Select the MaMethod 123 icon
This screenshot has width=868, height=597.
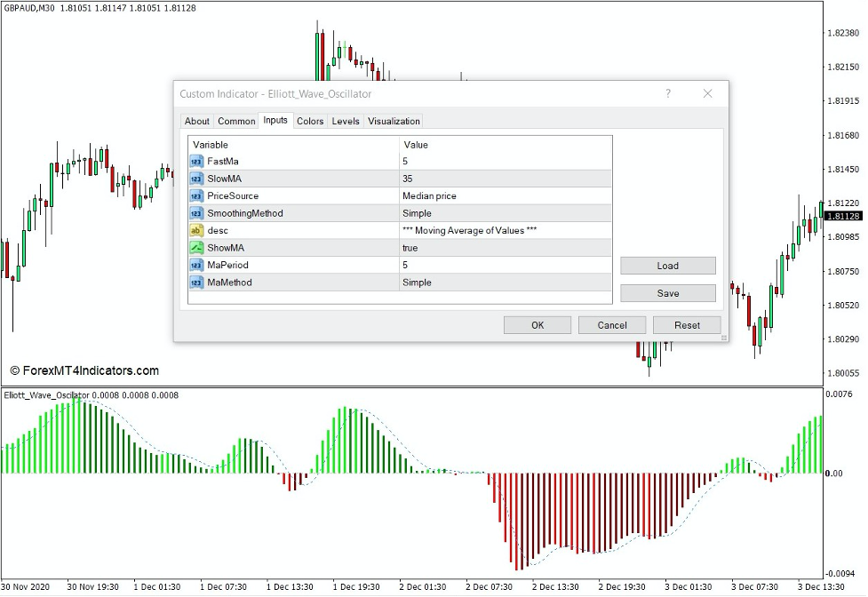195,283
